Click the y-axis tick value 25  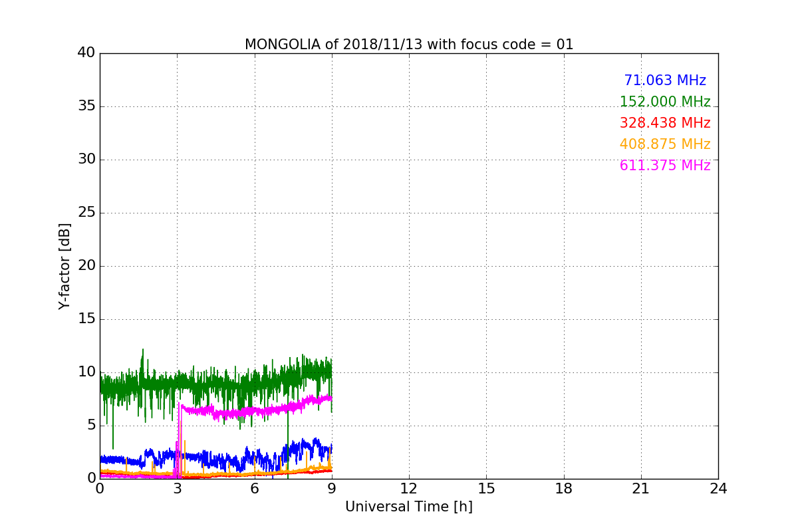pos(86,212)
